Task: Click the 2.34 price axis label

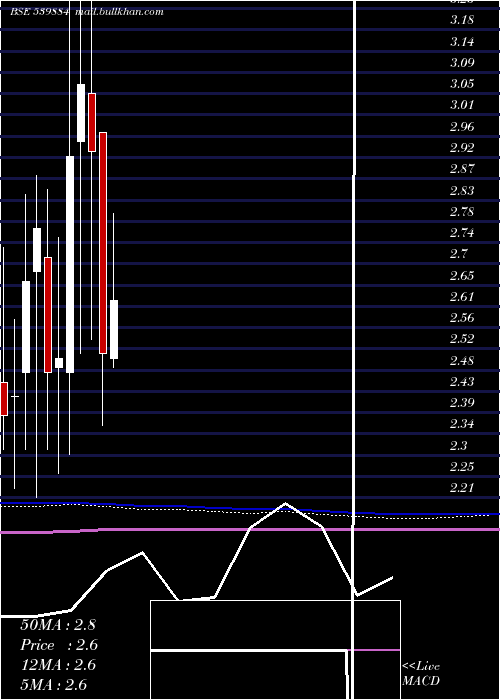Action: (x=462, y=424)
